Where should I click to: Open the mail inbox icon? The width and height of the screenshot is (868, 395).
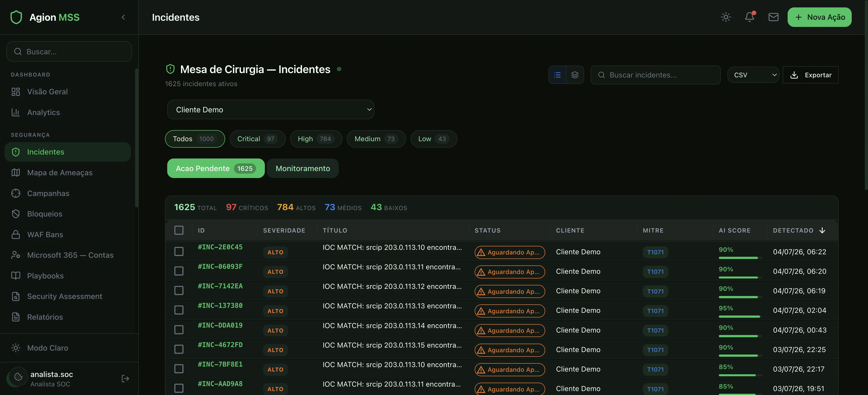point(773,17)
